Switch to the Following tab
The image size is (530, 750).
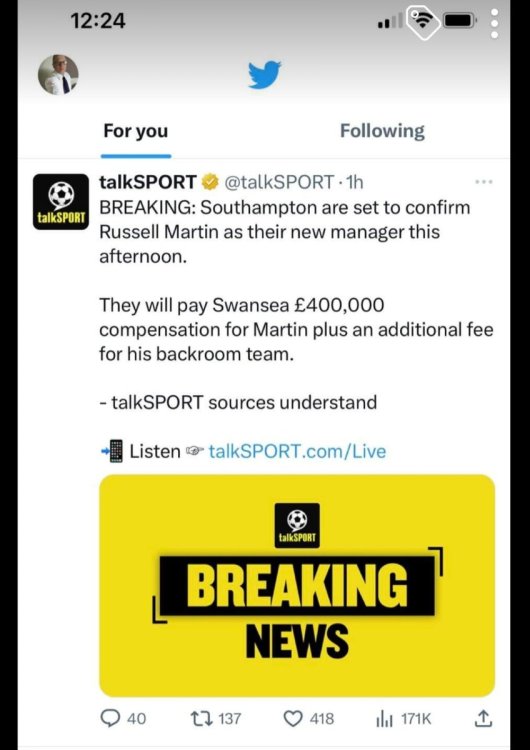click(382, 131)
